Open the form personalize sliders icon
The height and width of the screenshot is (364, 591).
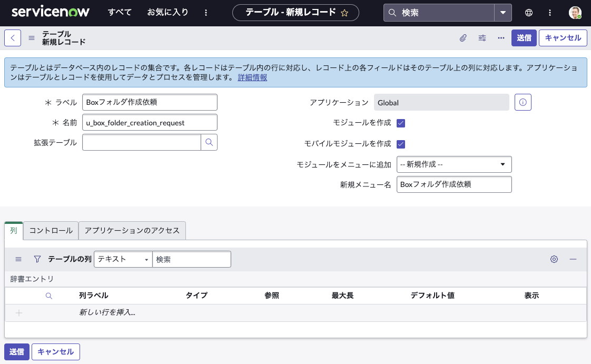pos(482,38)
